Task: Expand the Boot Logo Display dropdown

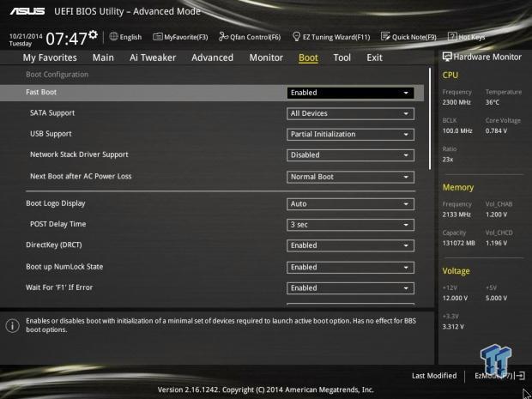Action: point(350,204)
